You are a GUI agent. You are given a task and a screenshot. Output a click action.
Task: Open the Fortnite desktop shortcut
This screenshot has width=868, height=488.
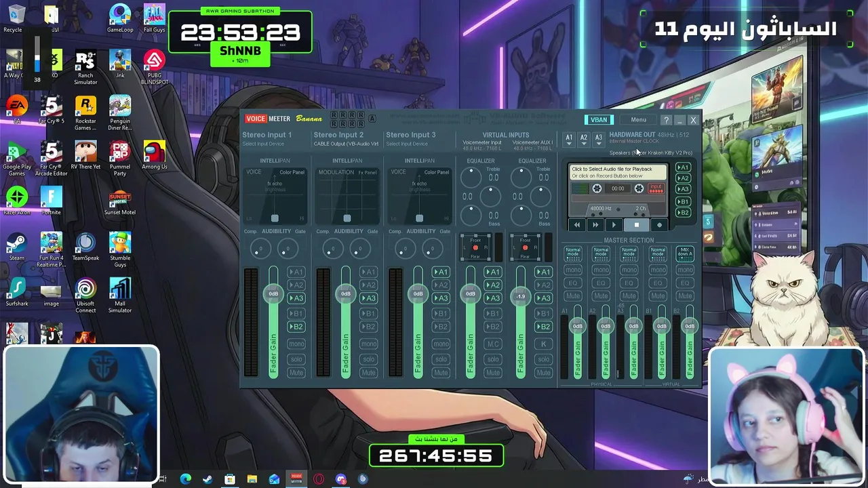51,201
